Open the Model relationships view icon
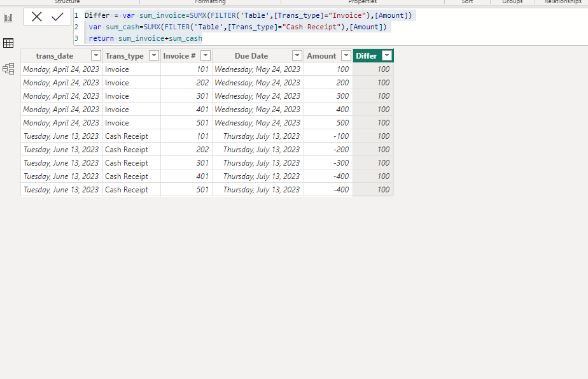The height and width of the screenshot is (379, 588). click(x=8, y=69)
